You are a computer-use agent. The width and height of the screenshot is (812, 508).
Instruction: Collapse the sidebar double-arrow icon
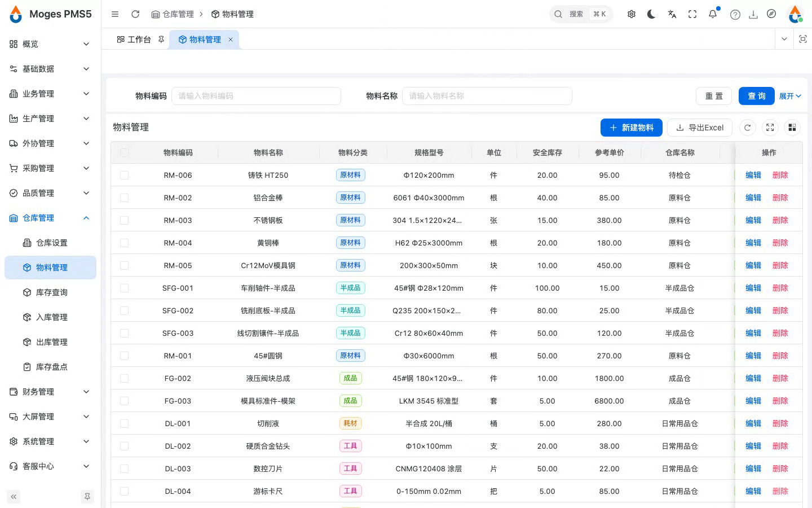click(14, 497)
